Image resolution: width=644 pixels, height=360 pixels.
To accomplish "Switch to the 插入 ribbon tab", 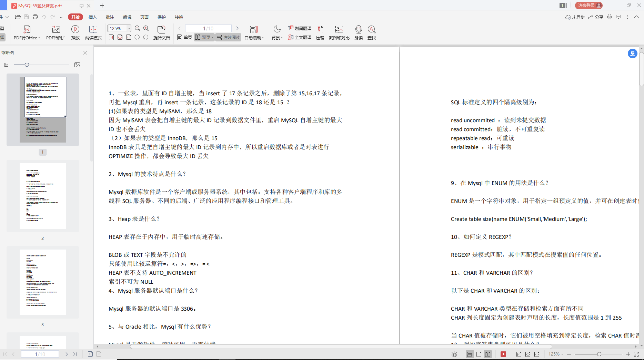I will point(92,17).
